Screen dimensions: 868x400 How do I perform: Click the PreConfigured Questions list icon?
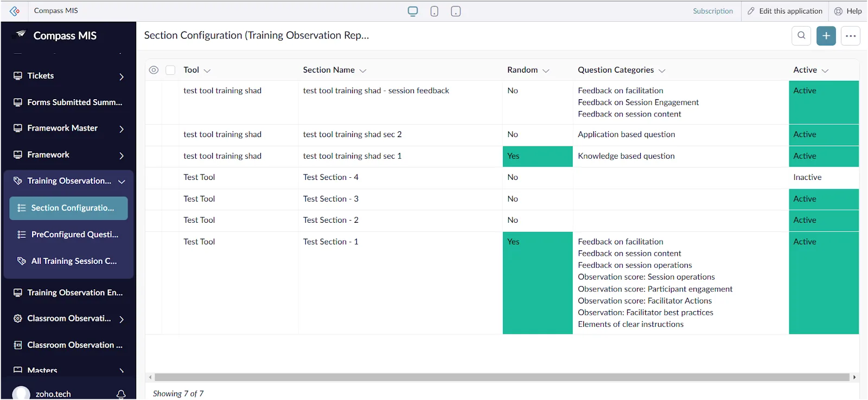[22, 235]
